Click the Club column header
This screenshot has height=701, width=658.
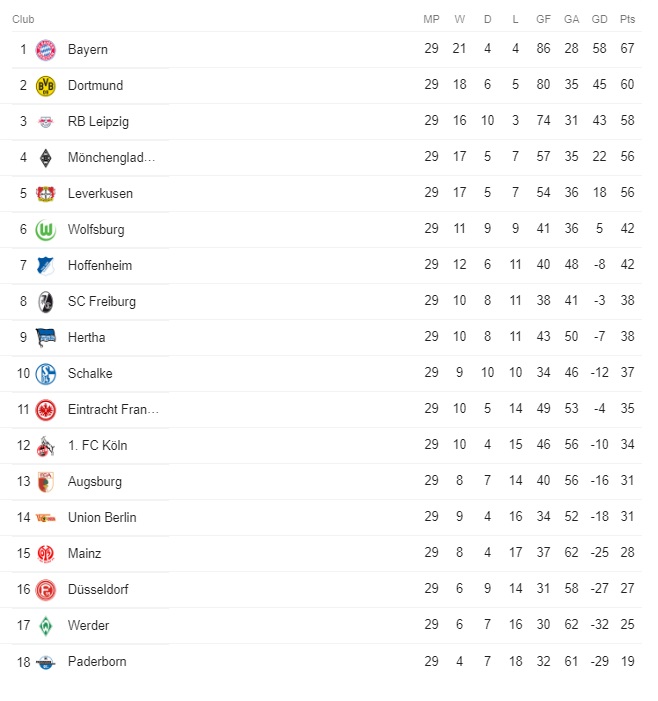tap(23, 19)
